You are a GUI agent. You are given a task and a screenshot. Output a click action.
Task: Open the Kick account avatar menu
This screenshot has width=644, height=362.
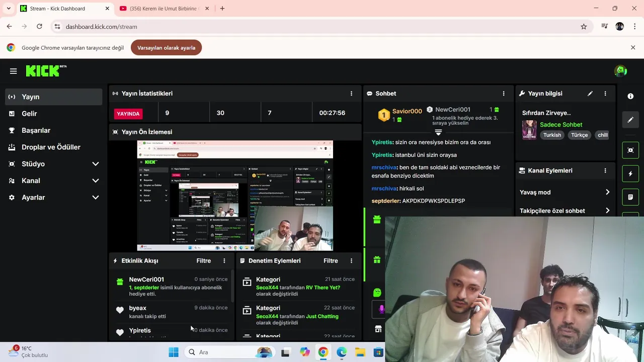(x=620, y=71)
